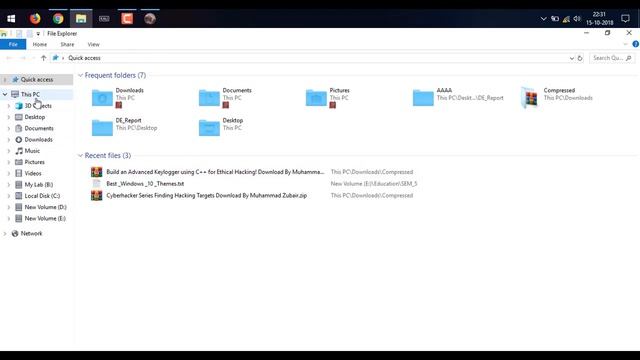Viewport: 640px width, 360px height.
Task: Click the Search Quick access field
Action: 612,58
